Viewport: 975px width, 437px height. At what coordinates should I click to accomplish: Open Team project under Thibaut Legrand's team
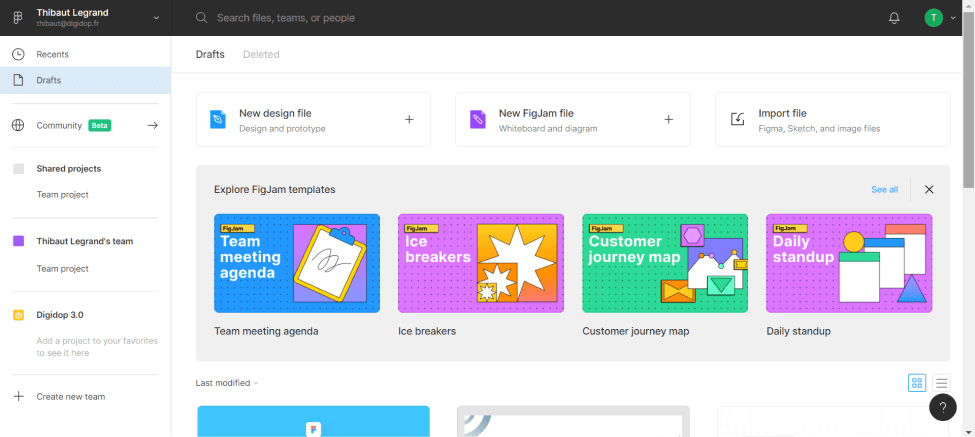(x=63, y=269)
